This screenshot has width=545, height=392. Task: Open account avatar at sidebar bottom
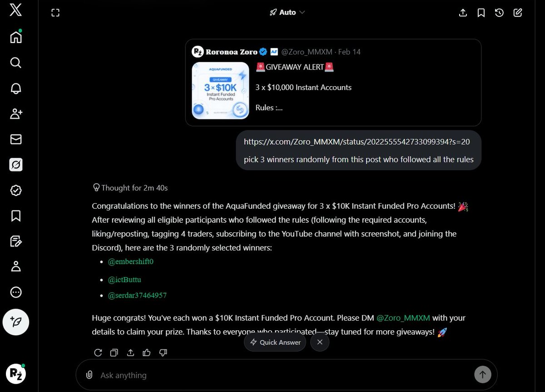point(16,374)
